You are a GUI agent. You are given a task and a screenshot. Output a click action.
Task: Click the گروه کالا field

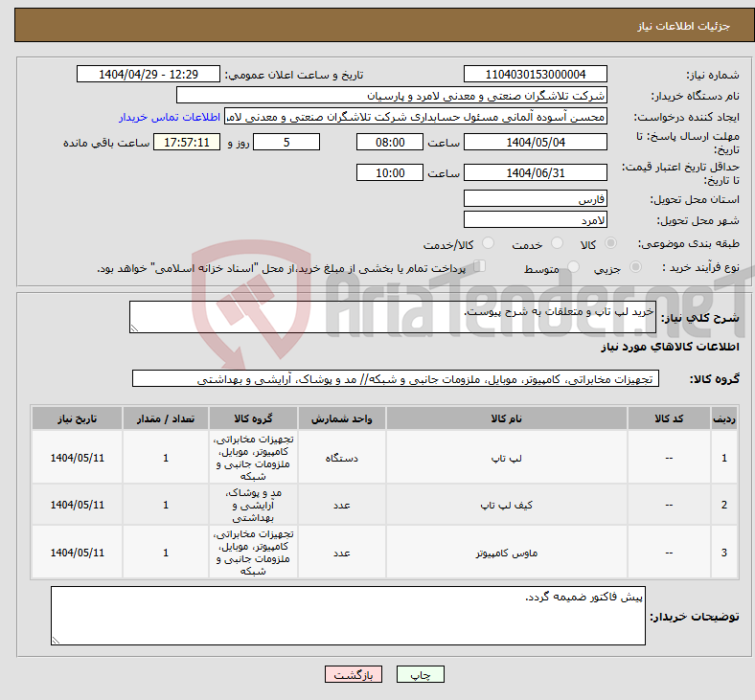396,378
